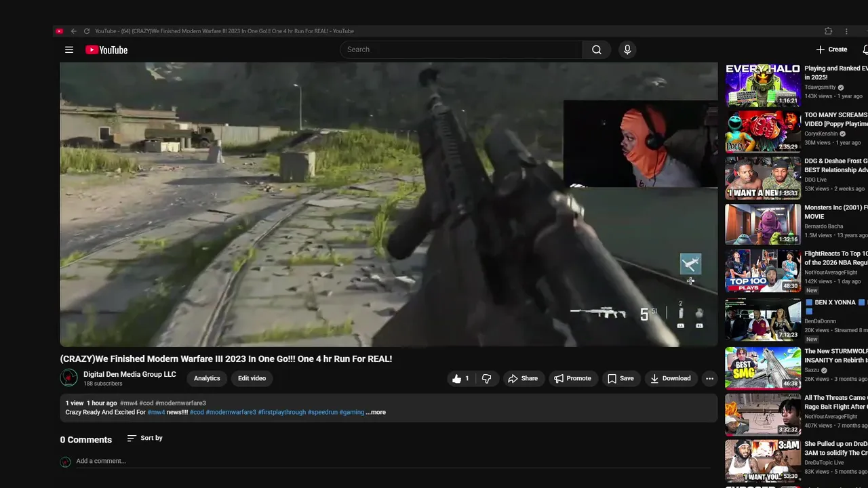Like the video with thumbs up

click(x=461, y=379)
